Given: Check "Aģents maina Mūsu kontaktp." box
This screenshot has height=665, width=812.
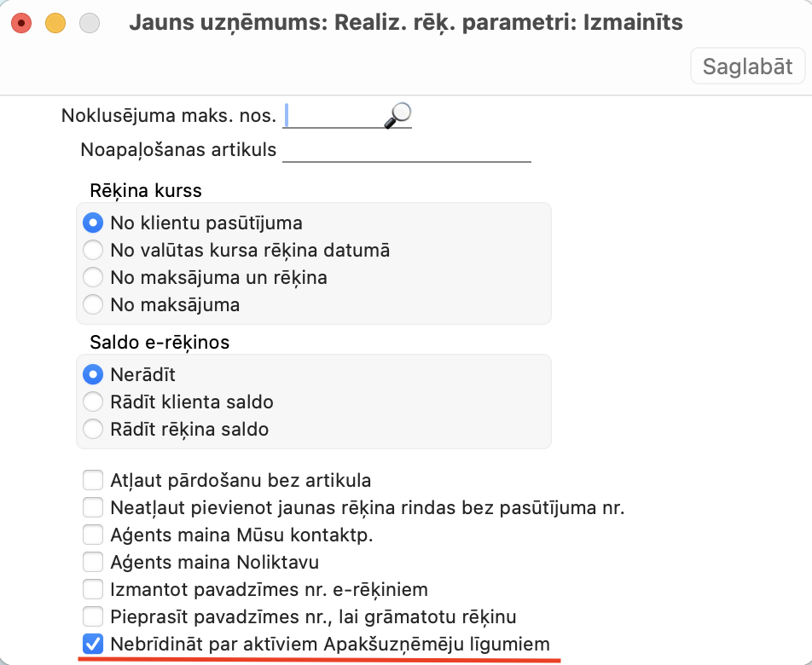Looking at the screenshot, I should click(93, 535).
